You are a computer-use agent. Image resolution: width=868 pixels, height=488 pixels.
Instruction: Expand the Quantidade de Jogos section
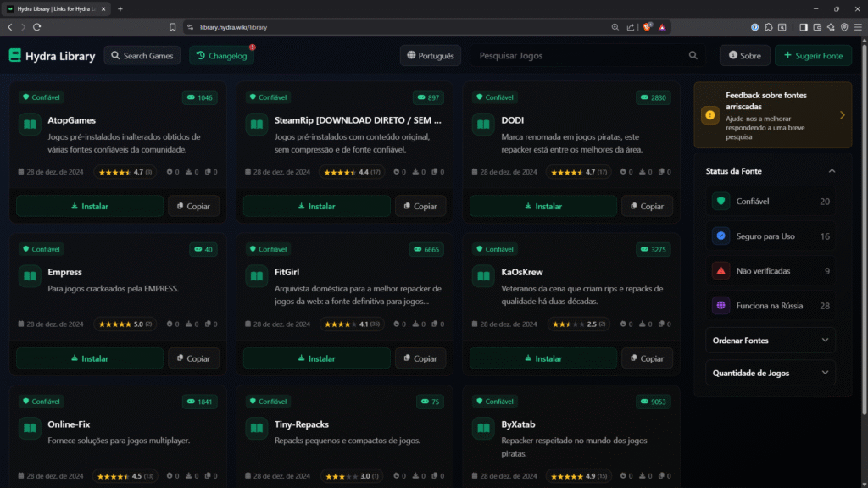tap(771, 373)
